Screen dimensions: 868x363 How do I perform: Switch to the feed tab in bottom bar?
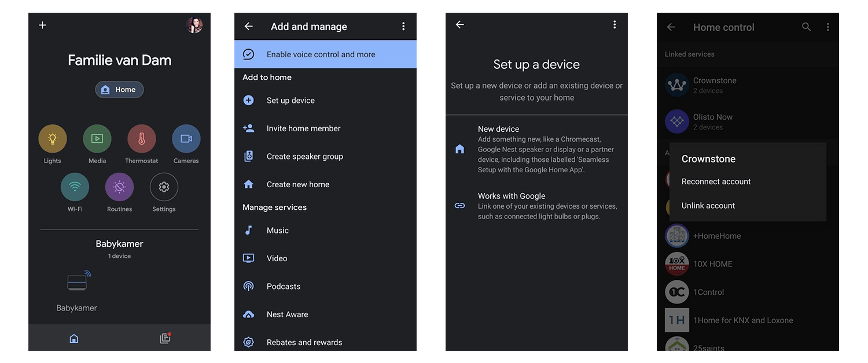pyautogui.click(x=165, y=338)
